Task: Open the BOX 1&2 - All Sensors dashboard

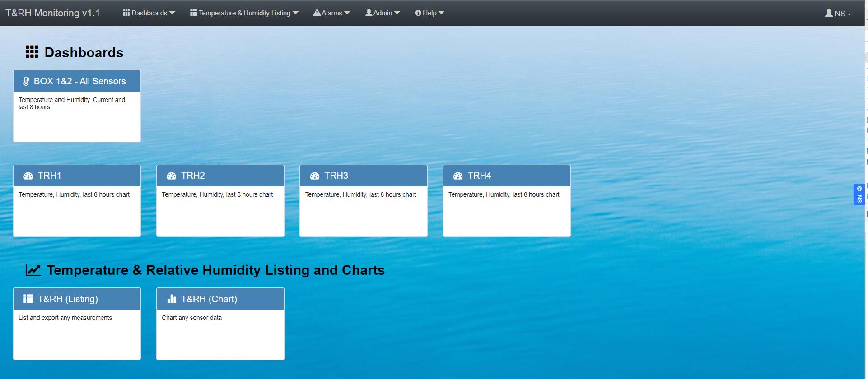Action: [x=79, y=81]
